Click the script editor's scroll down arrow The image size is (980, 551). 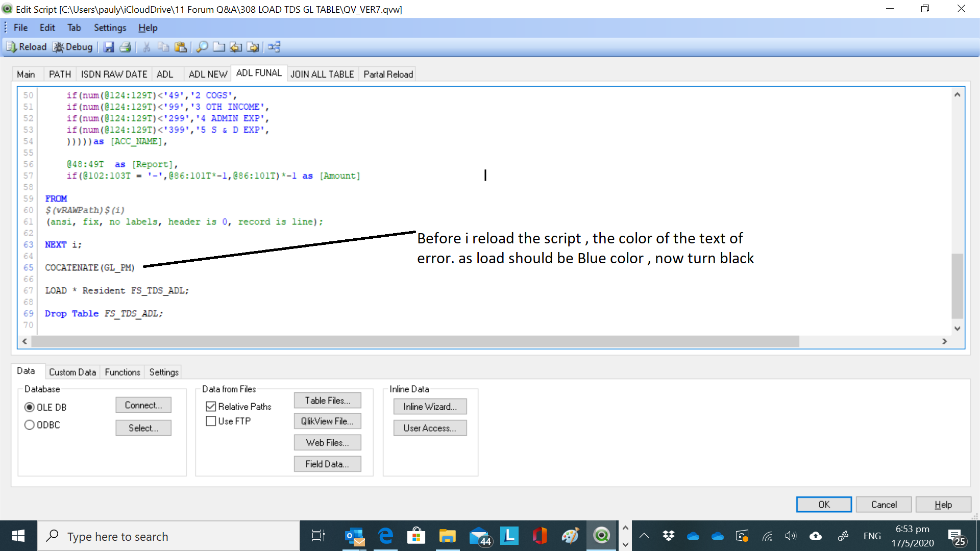[958, 329]
